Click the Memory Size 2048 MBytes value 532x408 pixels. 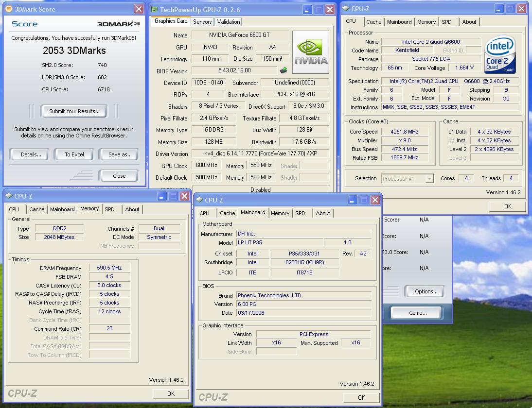pyautogui.click(x=59, y=237)
